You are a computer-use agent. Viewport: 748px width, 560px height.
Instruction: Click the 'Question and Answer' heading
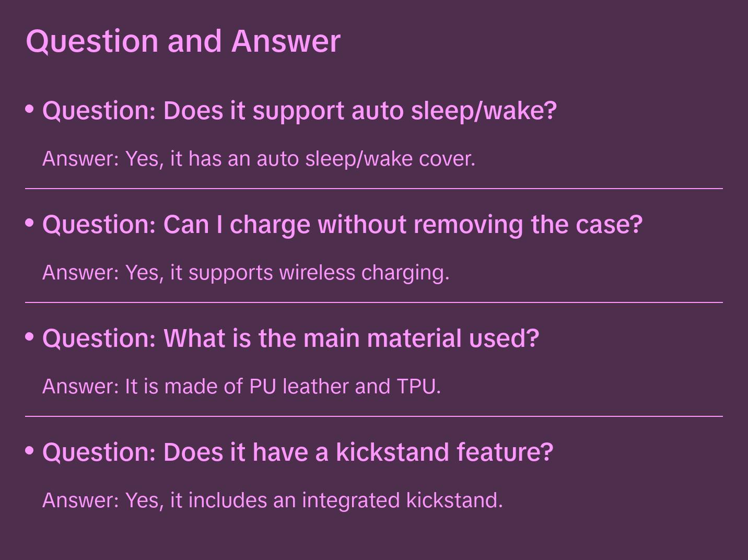click(x=183, y=41)
